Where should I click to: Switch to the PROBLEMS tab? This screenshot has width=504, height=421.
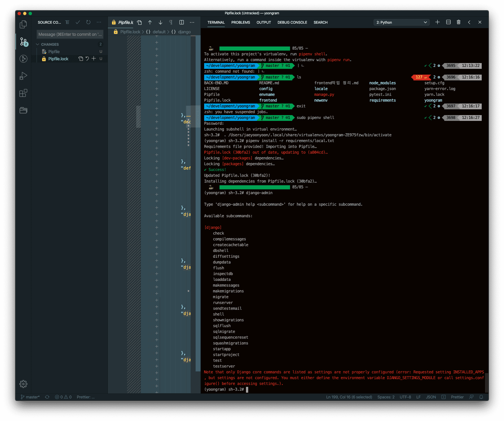[x=240, y=23]
